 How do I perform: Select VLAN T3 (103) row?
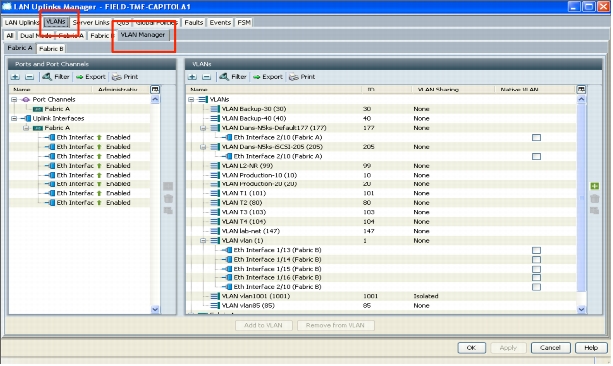click(381, 212)
